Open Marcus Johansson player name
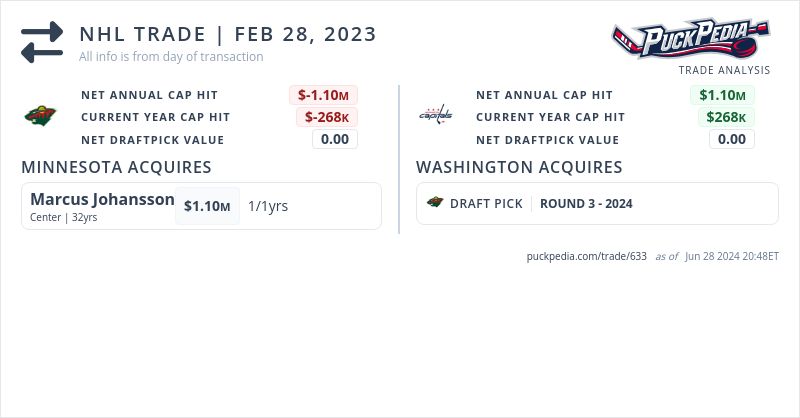 coord(102,199)
